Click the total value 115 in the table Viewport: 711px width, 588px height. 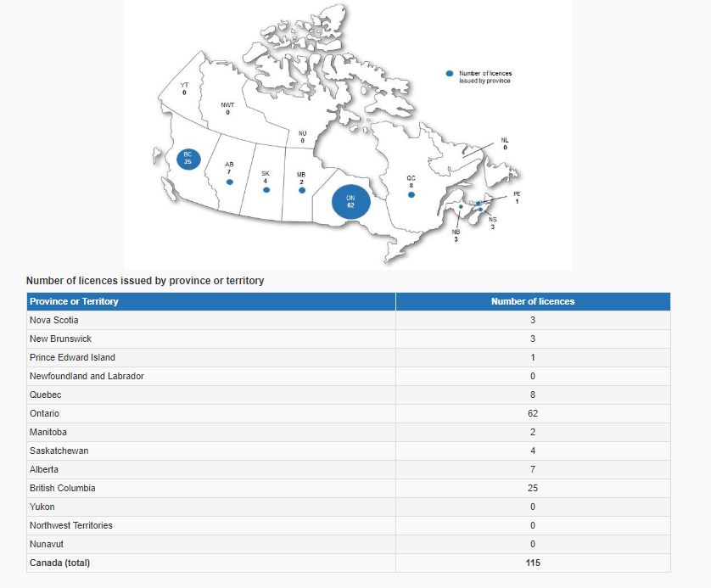pos(532,563)
